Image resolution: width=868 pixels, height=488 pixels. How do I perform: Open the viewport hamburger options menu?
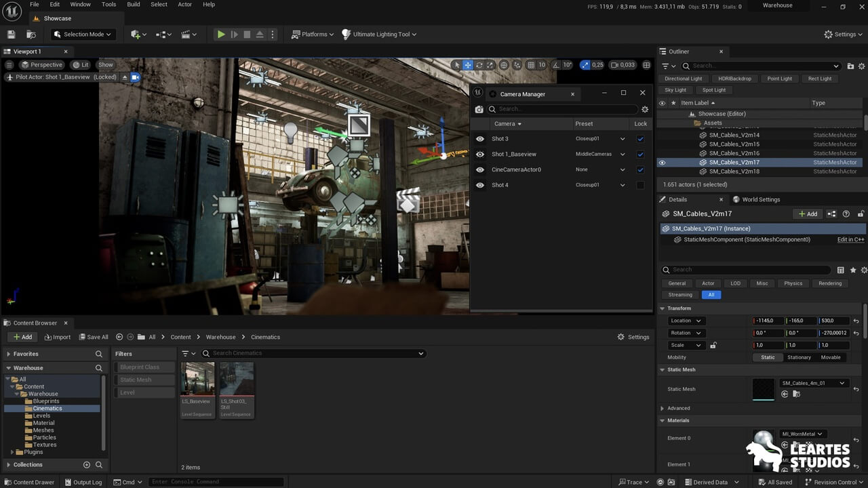[9, 65]
